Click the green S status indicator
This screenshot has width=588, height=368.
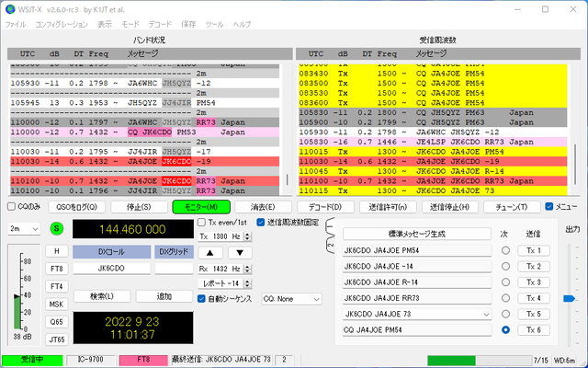point(57,228)
